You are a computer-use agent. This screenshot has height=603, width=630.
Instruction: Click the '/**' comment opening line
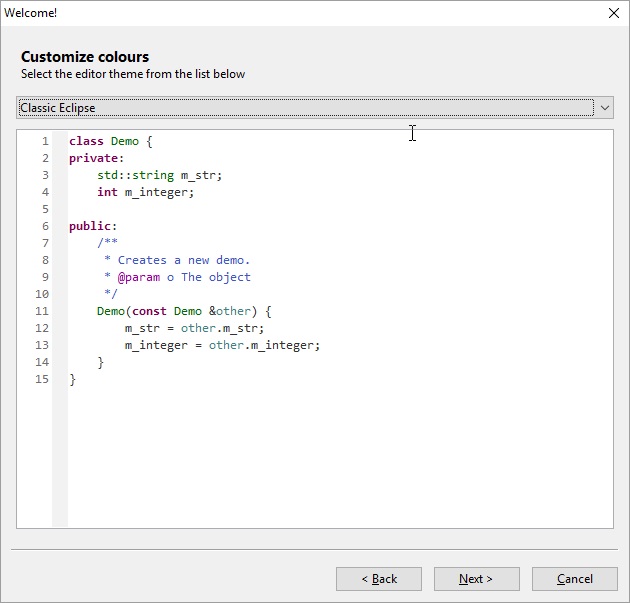point(107,242)
